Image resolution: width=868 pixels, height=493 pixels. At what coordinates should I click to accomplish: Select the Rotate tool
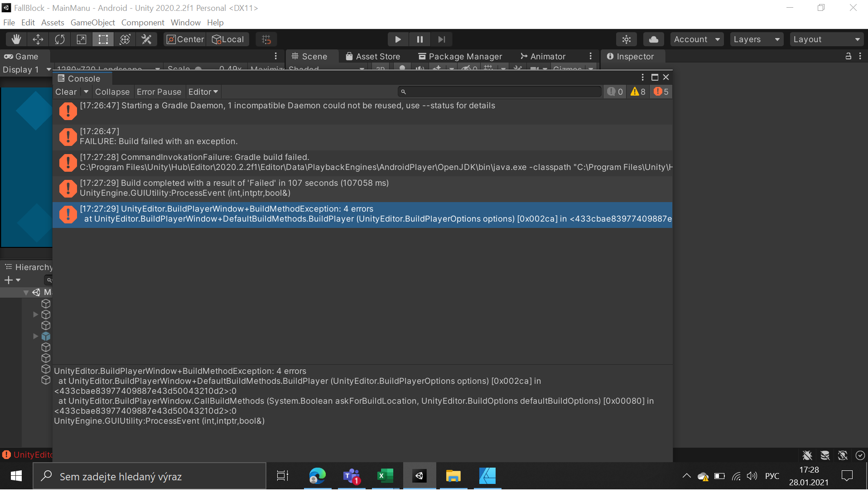(60, 39)
